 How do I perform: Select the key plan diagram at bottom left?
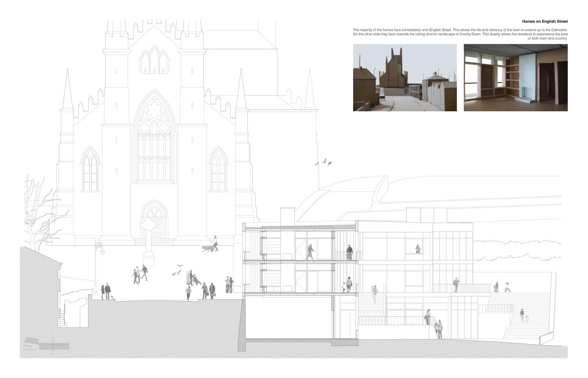pos(46,345)
